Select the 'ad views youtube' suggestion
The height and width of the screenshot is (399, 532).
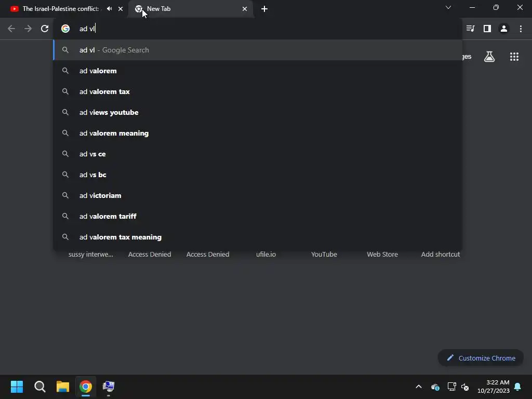(258, 112)
